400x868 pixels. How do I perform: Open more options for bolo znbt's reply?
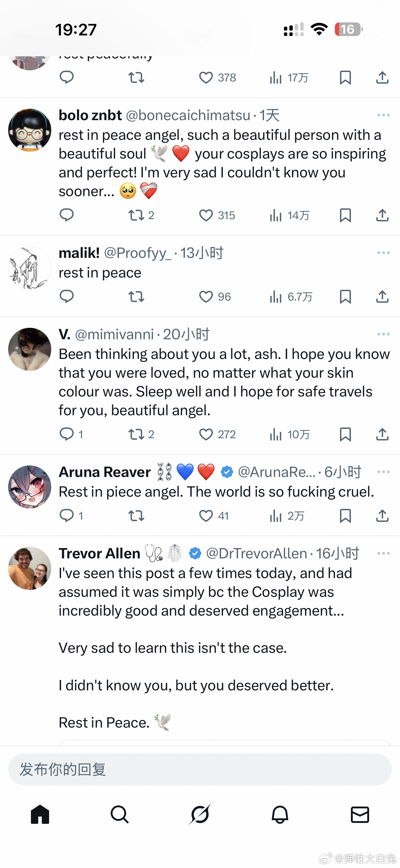point(383,115)
